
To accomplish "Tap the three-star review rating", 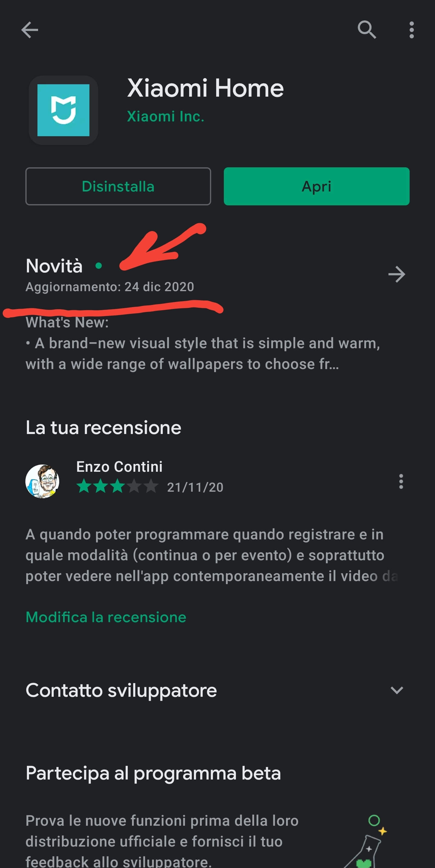I will coord(117,487).
